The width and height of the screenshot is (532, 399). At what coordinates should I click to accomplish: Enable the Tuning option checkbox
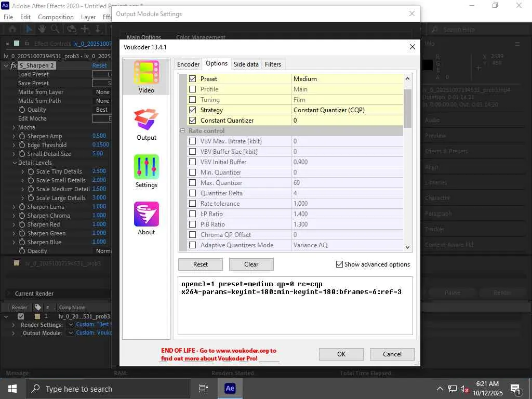coord(192,100)
